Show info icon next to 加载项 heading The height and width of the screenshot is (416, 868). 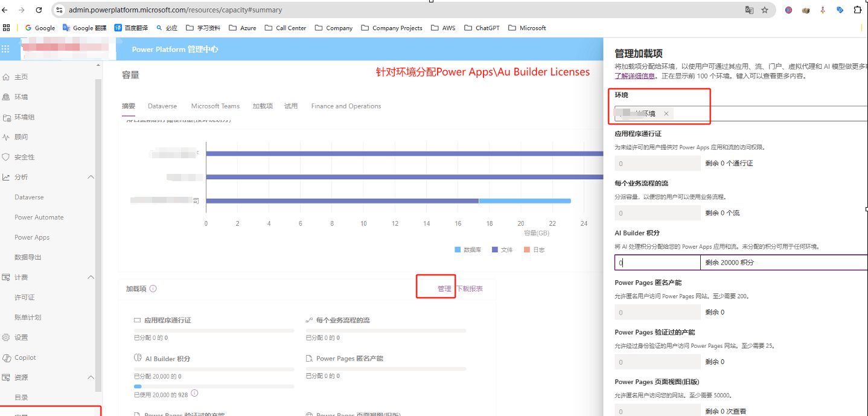click(153, 289)
